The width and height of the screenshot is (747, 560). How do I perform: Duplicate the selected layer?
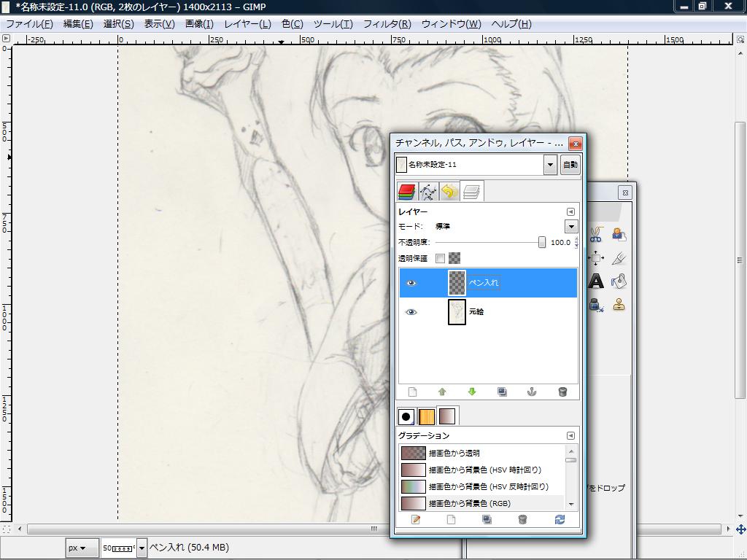(x=502, y=392)
